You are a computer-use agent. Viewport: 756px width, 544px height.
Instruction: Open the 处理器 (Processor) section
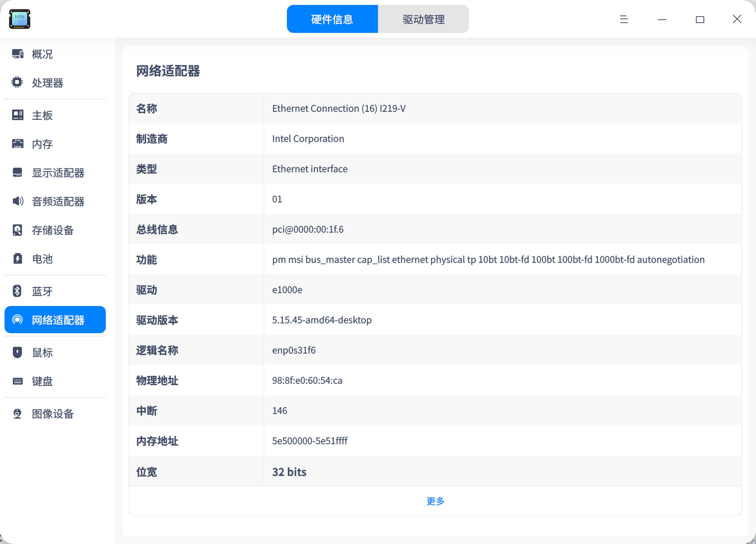(x=48, y=83)
